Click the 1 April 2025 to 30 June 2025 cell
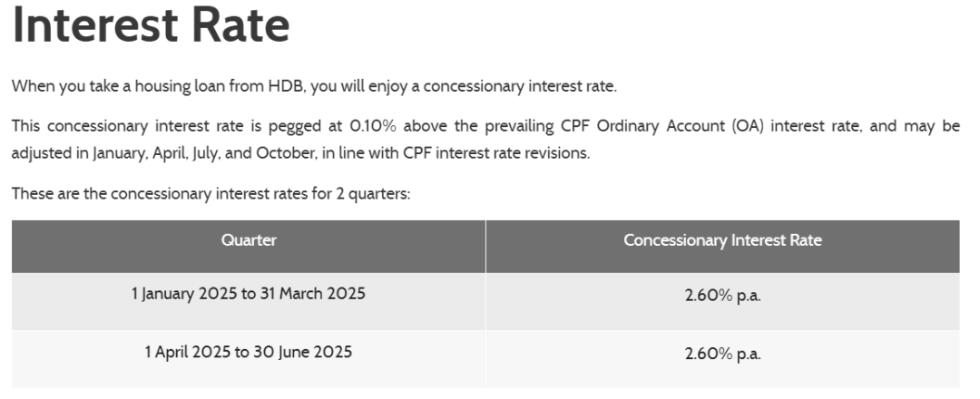 tap(249, 352)
